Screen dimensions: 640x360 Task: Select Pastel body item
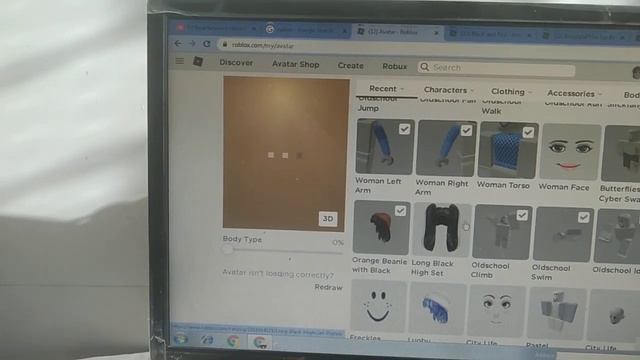pyautogui.click(x=556, y=313)
